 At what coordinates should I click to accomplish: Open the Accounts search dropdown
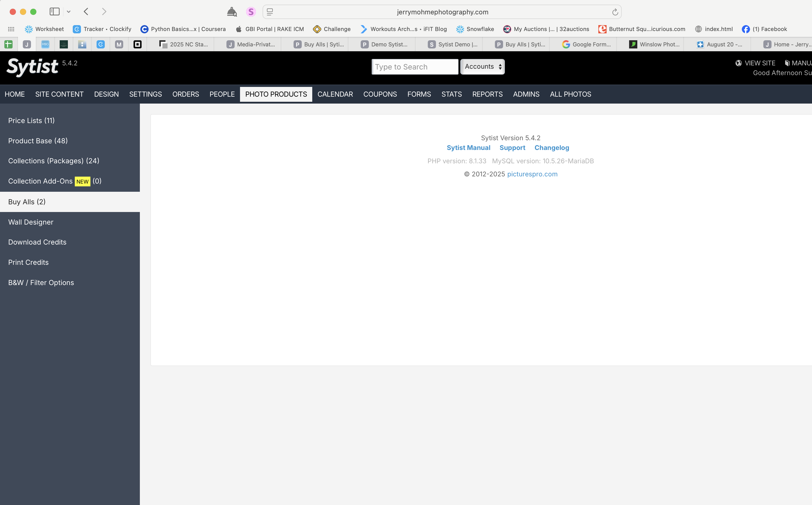tap(482, 67)
